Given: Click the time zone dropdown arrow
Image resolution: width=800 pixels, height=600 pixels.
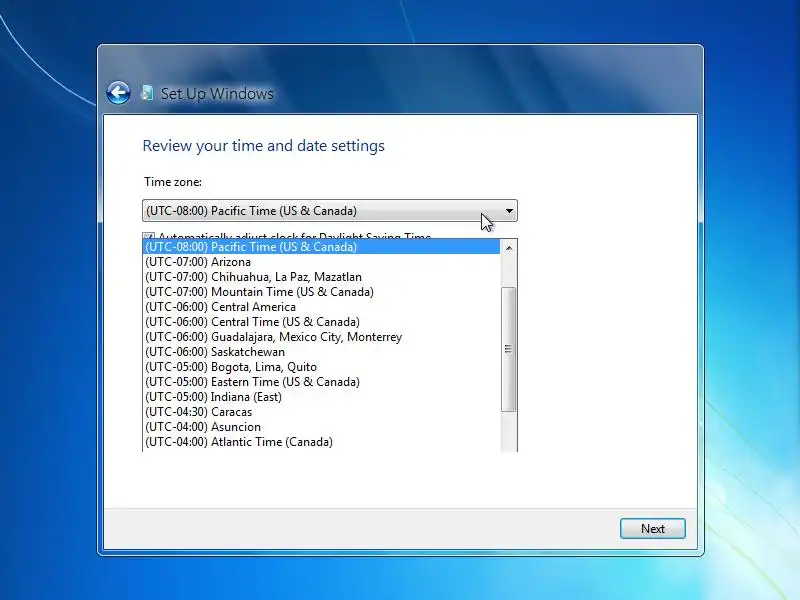Looking at the screenshot, I should pyautogui.click(x=509, y=211).
